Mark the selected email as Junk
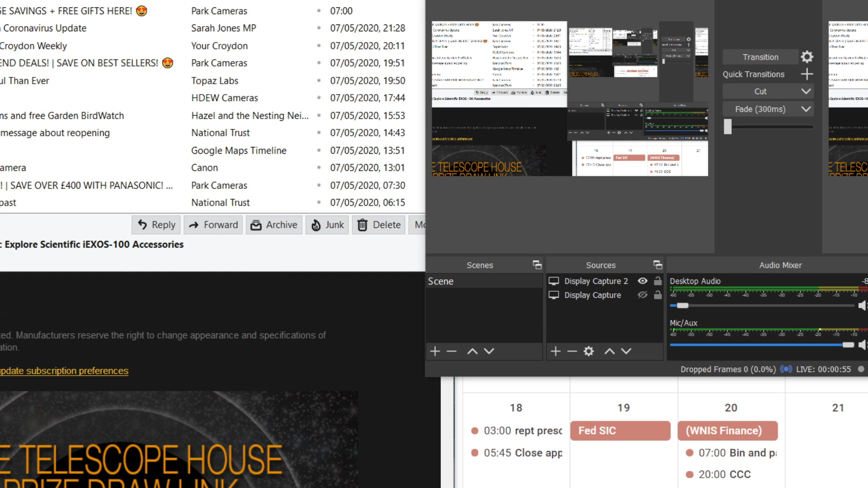The image size is (868, 488). [x=327, y=225]
